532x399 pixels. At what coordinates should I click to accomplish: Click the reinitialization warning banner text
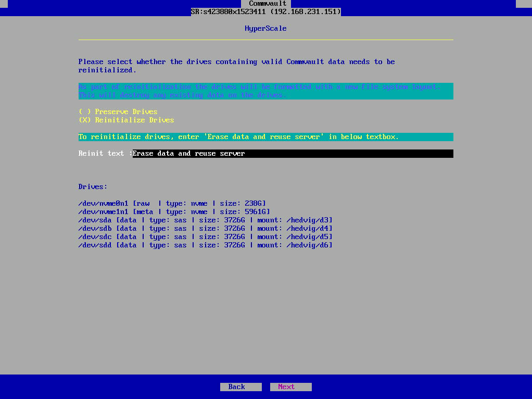(265, 91)
